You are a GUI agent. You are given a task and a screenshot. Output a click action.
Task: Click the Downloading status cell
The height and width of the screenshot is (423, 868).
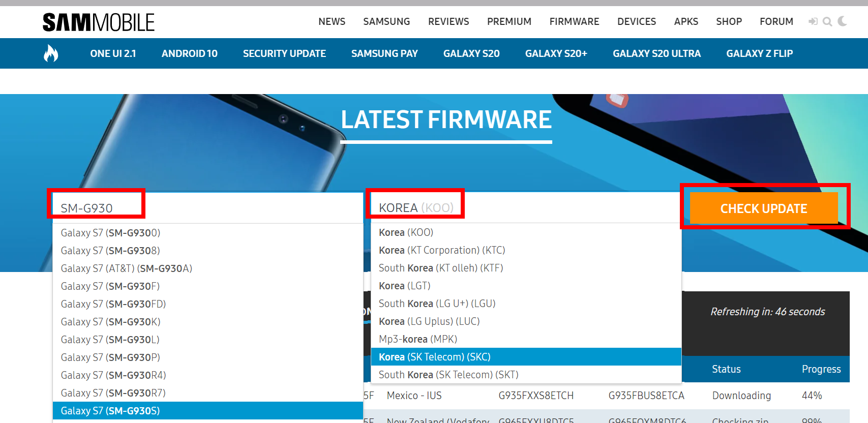(741, 396)
